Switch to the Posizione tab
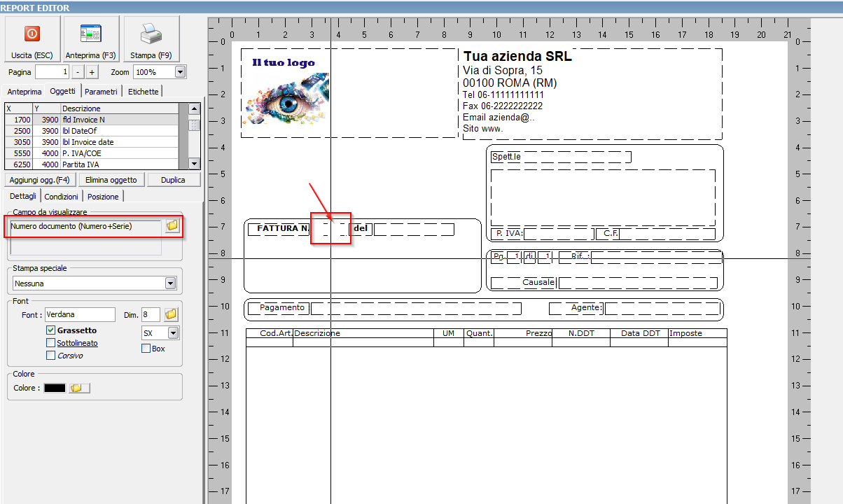The height and width of the screenshot is (504, 843). tap(103, 197)
